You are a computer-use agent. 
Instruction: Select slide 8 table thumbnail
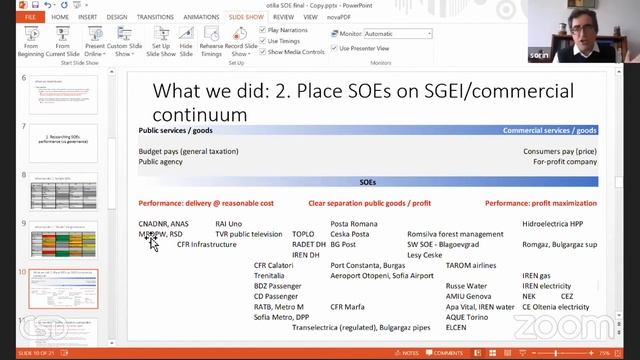(63, 191)
